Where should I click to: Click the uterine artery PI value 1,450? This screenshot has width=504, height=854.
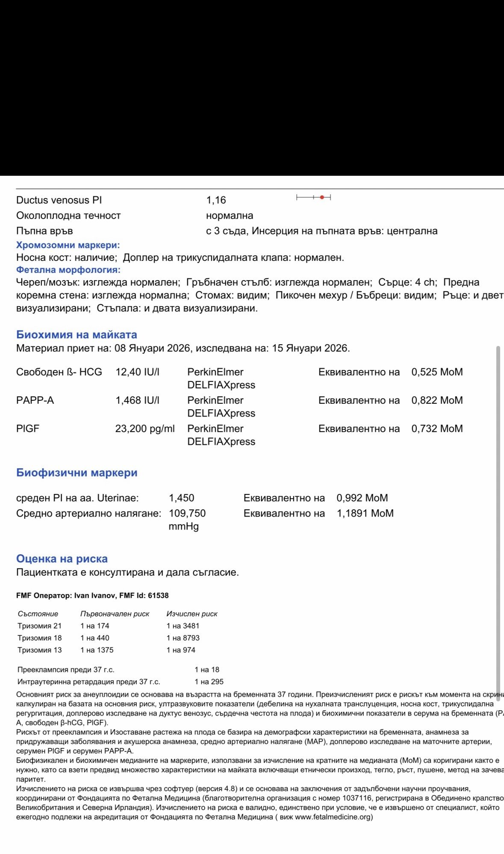coord(181,498)
